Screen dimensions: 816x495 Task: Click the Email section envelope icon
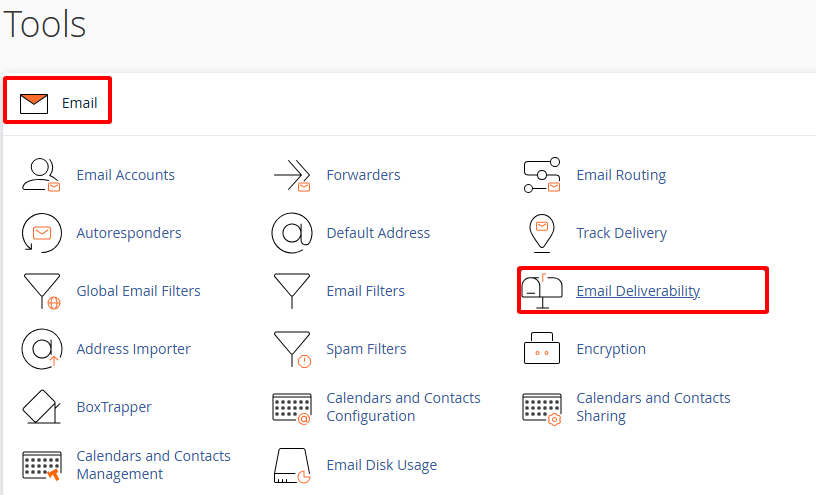[34, 104]
